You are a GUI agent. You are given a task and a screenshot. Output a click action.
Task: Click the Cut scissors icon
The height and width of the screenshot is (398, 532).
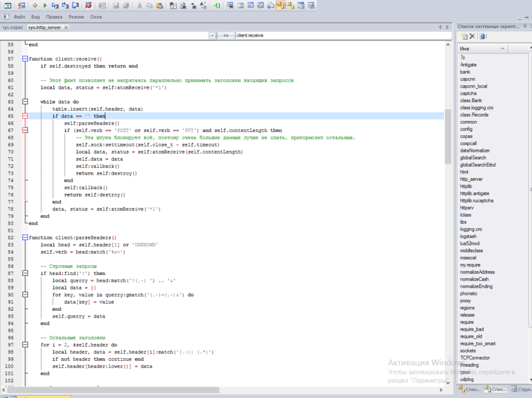[139, 5]
